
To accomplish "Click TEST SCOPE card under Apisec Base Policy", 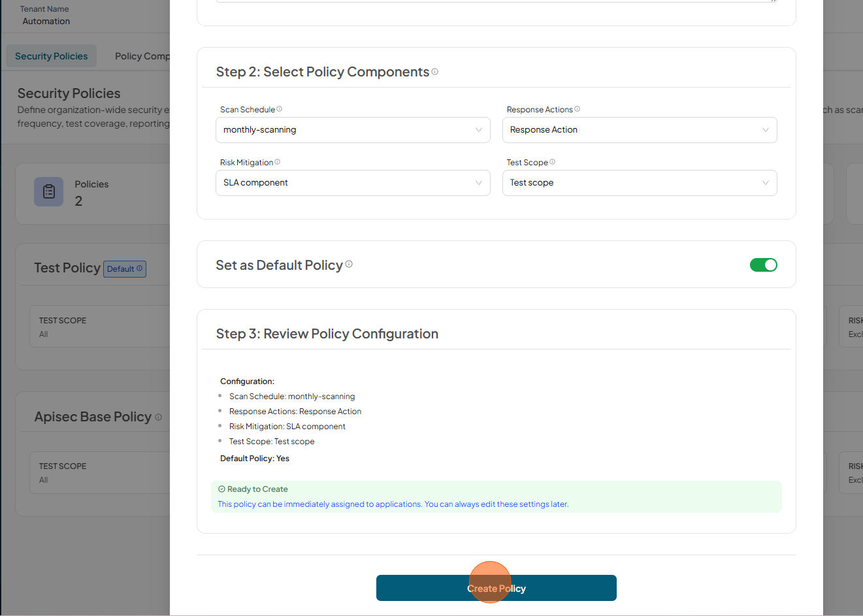I will [x=100, y=472].
